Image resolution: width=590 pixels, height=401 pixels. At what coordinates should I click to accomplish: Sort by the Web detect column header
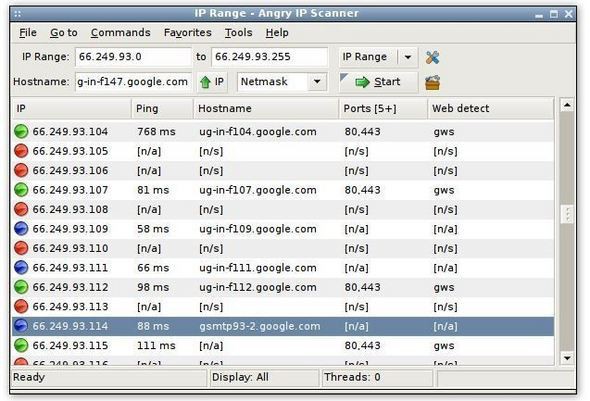tap(491, 109)
